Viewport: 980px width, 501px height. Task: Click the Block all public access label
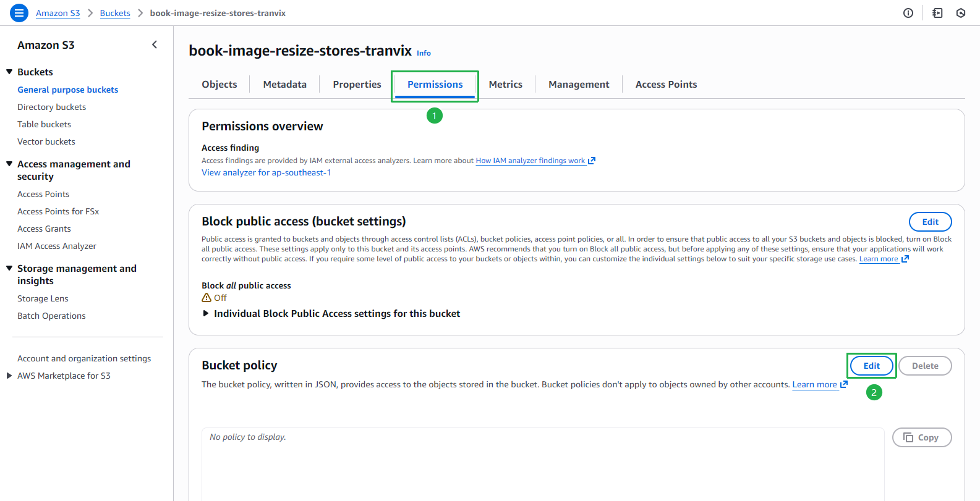tap(246, 285)
